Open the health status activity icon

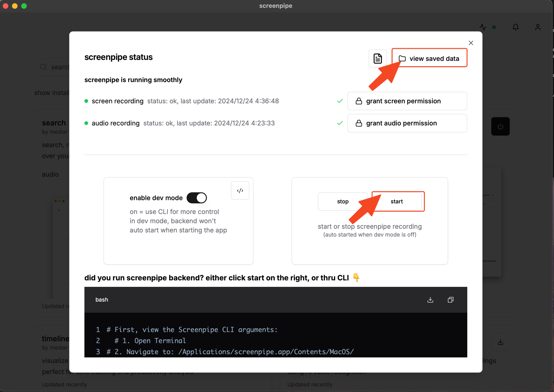[483, 27]
